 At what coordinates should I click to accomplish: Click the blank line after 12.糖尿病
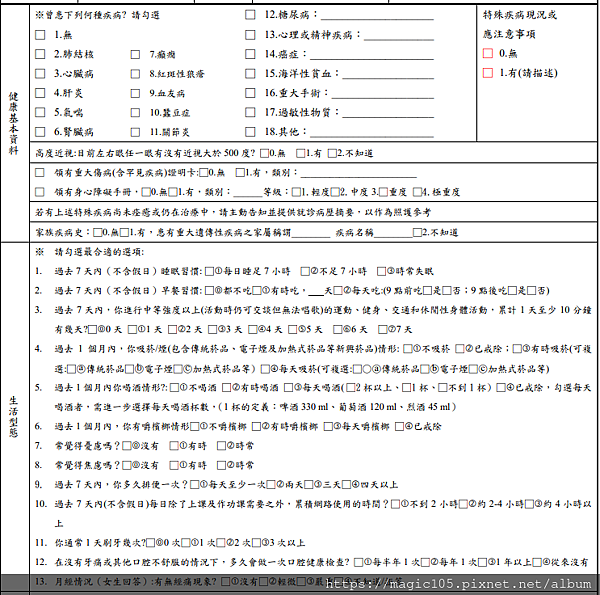pos(377,16)
